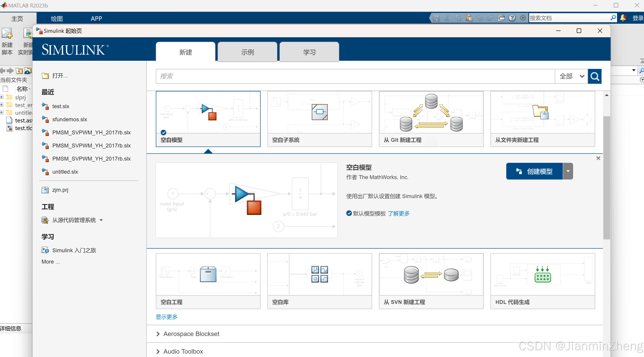Open the 全部 filter dropdown

pyautogui.click(x=571, y=76)
